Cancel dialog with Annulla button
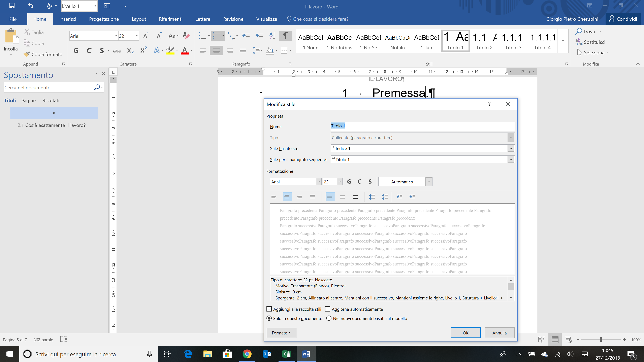The height and width of the screenshot is (362, 644). [x=499, y=333]
